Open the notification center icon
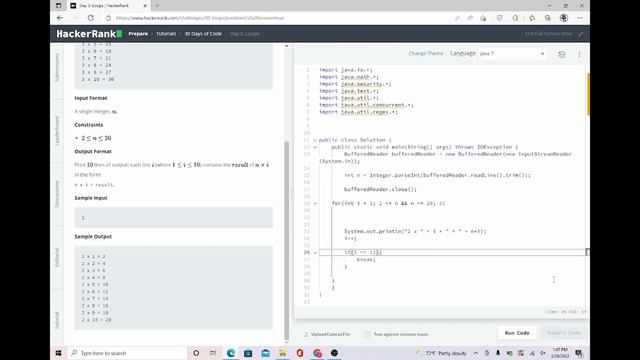Screen dimensions: 640x360 (579, 353)
